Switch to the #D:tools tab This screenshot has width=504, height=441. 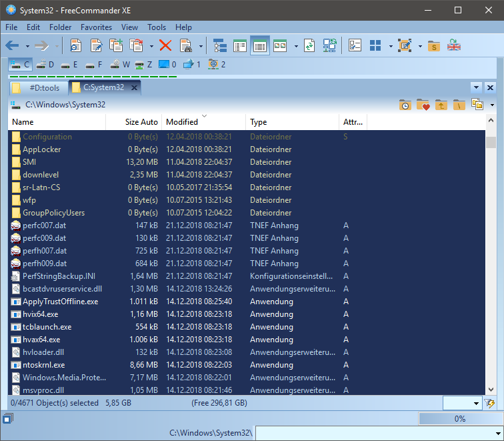pyautogui.click(x=39, y=88)
